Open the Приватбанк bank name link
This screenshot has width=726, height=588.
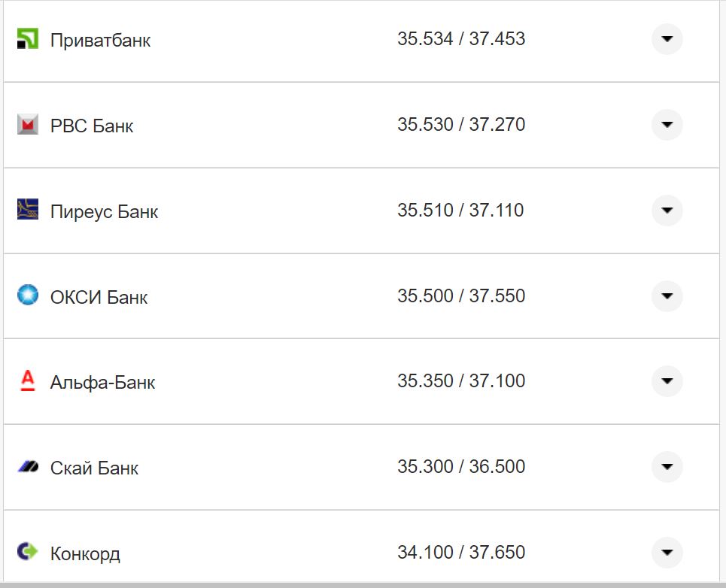coord(100,41)
